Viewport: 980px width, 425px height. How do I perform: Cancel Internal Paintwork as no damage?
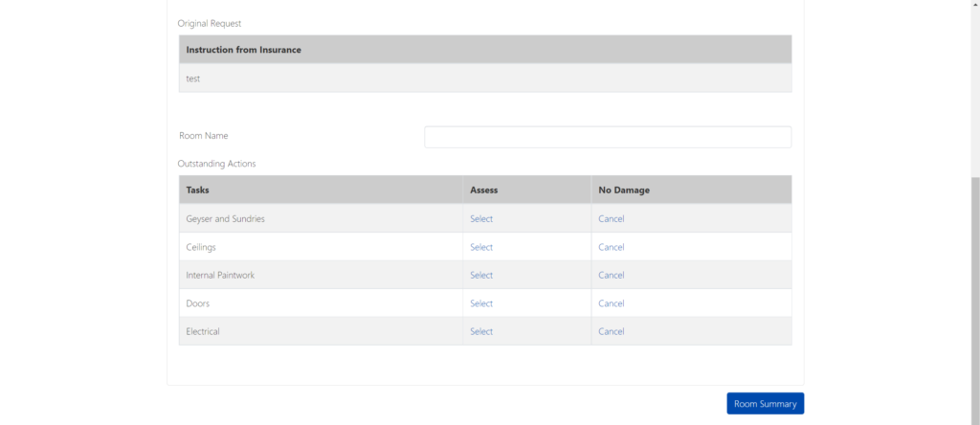[612, 275]
